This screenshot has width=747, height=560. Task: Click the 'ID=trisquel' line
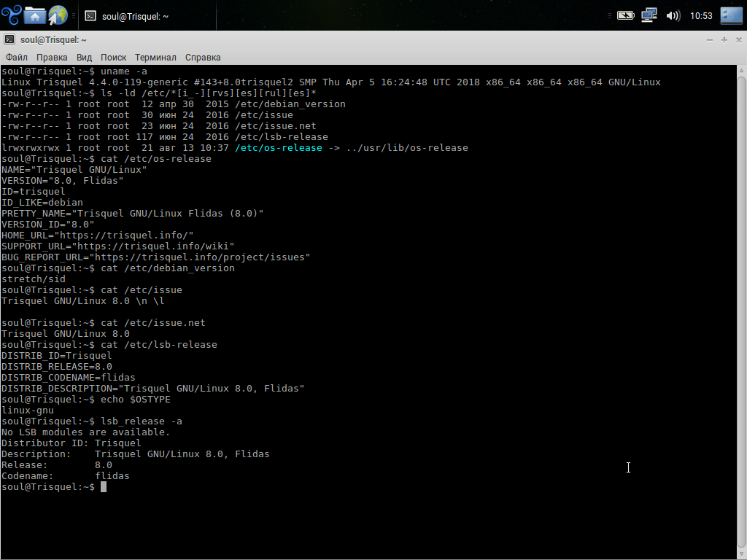point(33,192)
